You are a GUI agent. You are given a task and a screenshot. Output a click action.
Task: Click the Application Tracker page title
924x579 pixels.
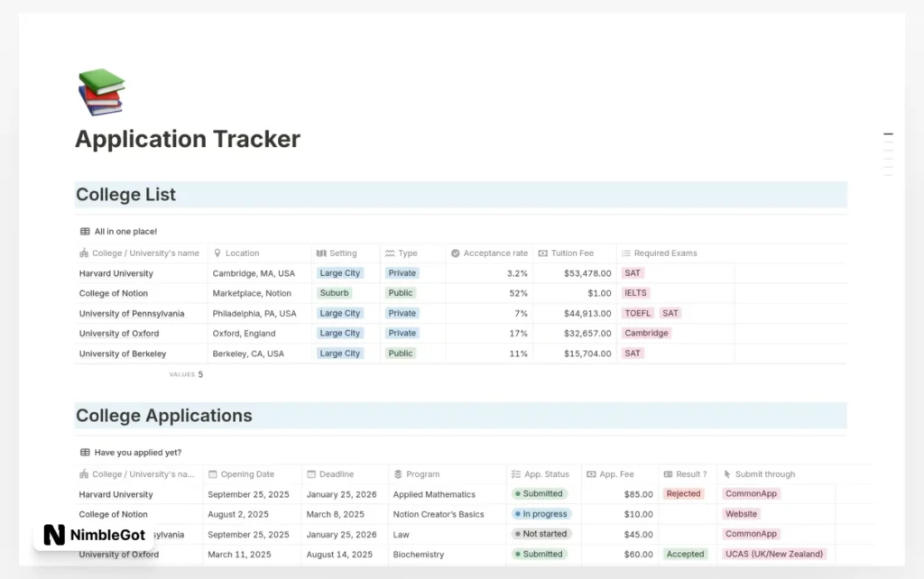coord(188,139)
